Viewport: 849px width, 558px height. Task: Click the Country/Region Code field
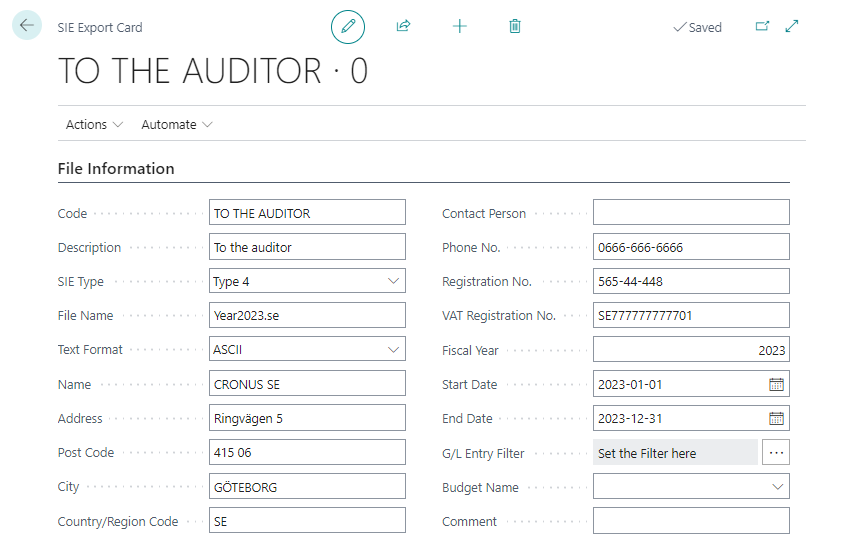point(307,521)
